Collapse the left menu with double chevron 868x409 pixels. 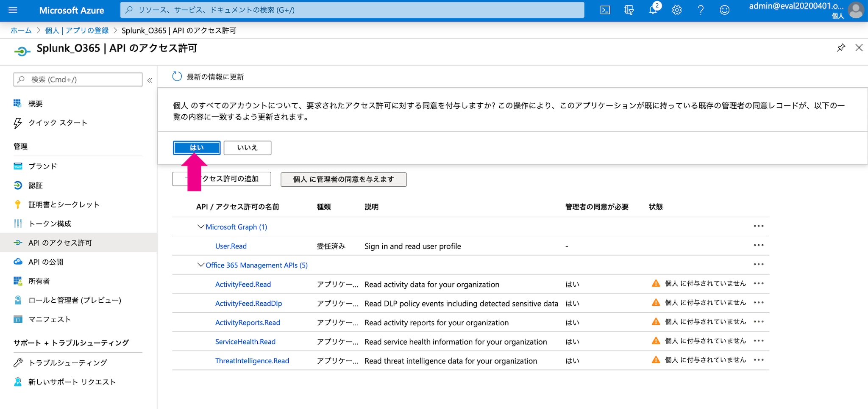(150, 80)
